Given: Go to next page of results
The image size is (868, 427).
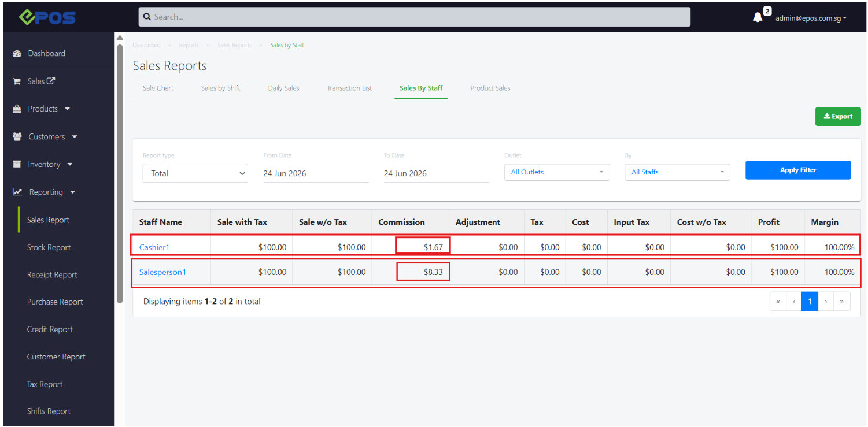Looking at the screenshot, I should (826, 302).
